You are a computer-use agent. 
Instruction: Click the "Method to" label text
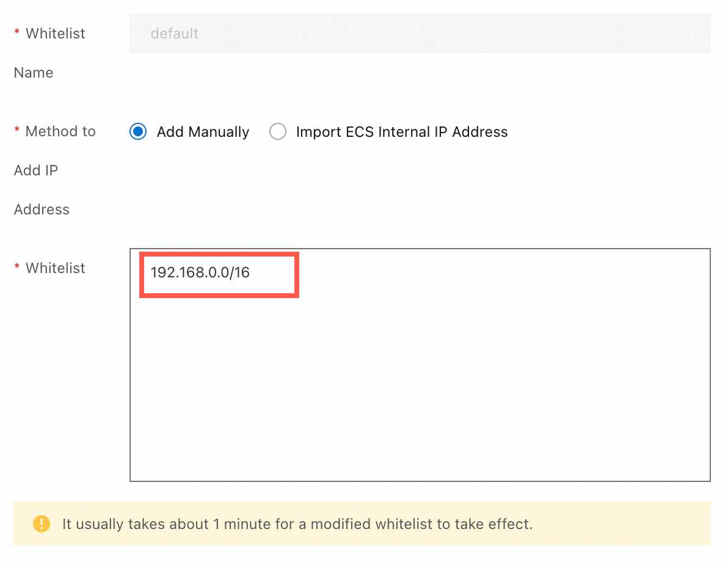tap(60, 131)
